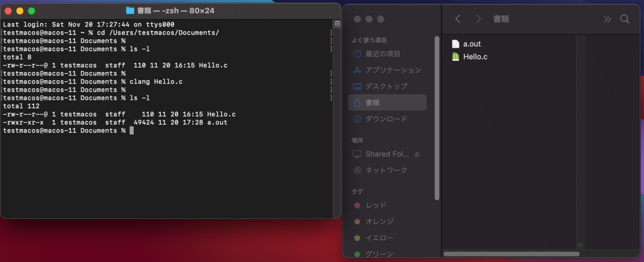644x262 pixels.
Task: Click the Finder search magnifier icon
Action: tap(625, 19)
